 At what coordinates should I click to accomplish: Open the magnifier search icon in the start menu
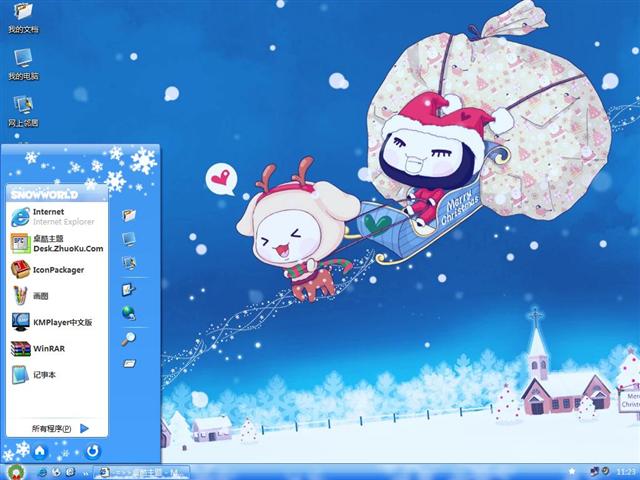(129, 339)
